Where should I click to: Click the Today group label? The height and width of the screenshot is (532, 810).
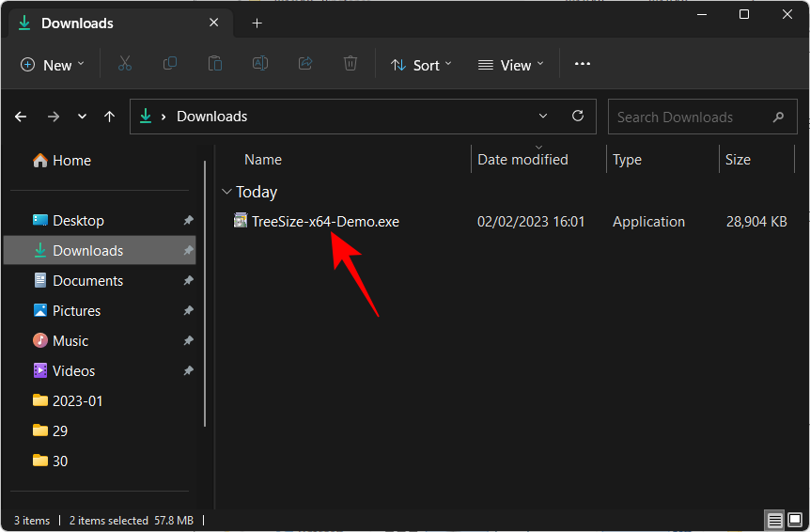[257, 192]
